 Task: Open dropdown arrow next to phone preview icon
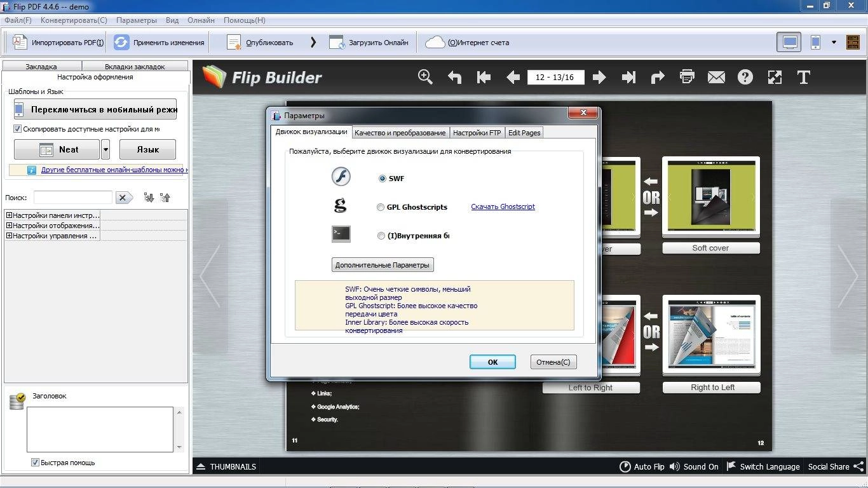click(834, 43)
